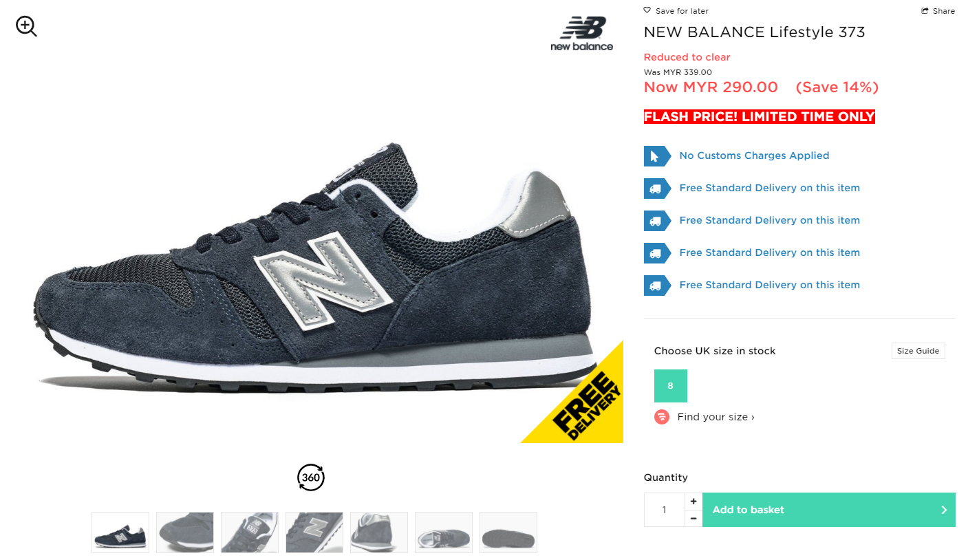Increase quantity with the plus button

[x=693, y=502]
